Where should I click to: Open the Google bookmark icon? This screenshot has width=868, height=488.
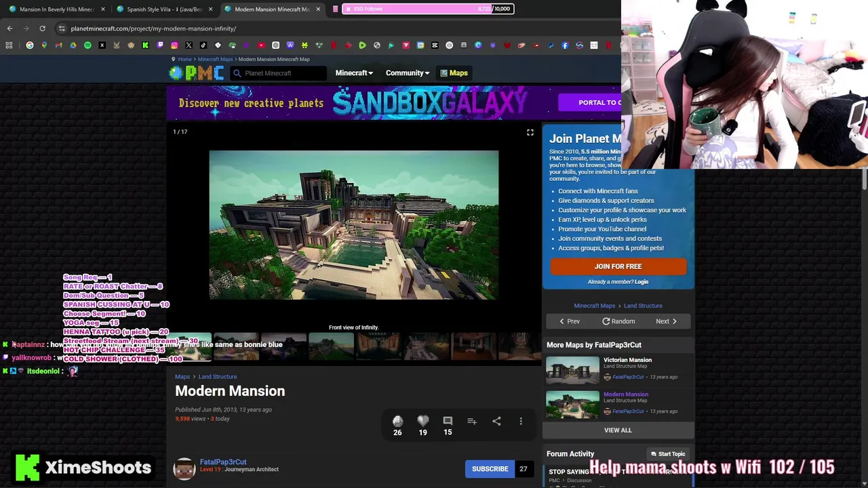pos(30,45)
